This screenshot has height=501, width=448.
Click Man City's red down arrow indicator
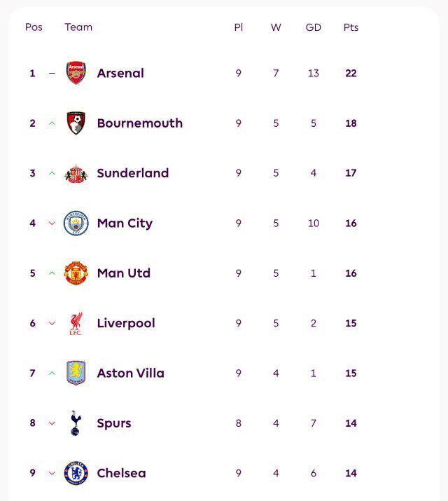[52, 224]
